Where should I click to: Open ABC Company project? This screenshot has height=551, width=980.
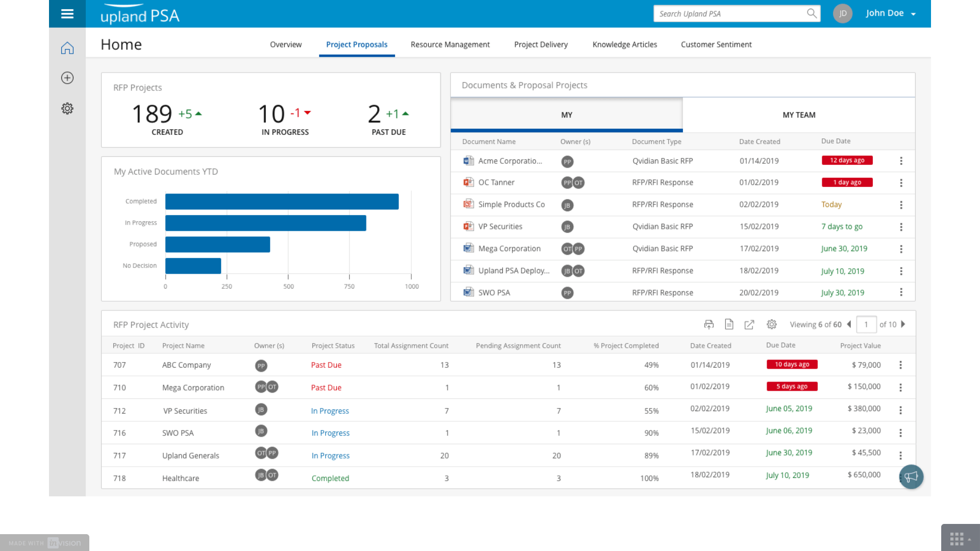point(186,365)
